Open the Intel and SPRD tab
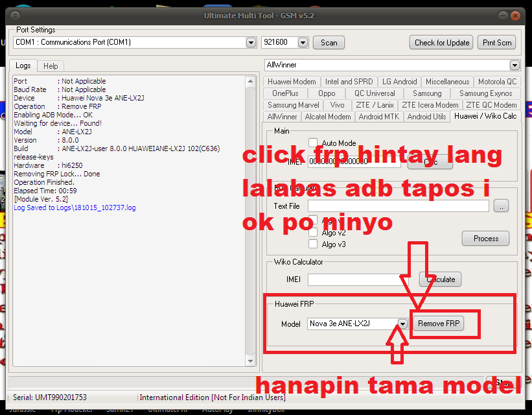The width and height of the screenshot is (532, 415). tap(349, 82)
